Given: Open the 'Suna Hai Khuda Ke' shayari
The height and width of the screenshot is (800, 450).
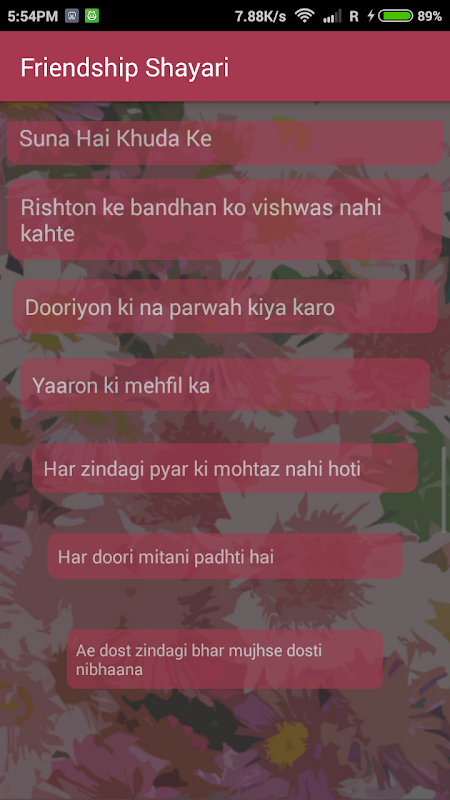Looking at the screenshot, I should pyautogui.click(x=224, y=142).
